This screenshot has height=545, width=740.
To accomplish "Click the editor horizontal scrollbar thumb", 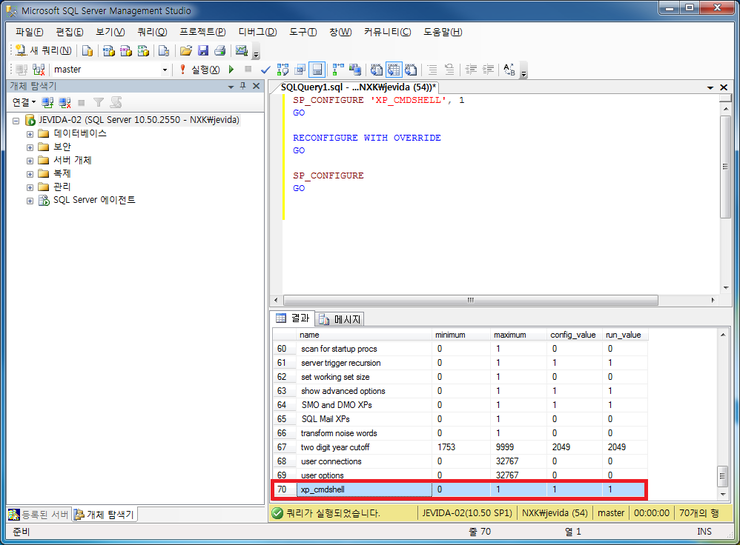I will (x=471, y=300).
